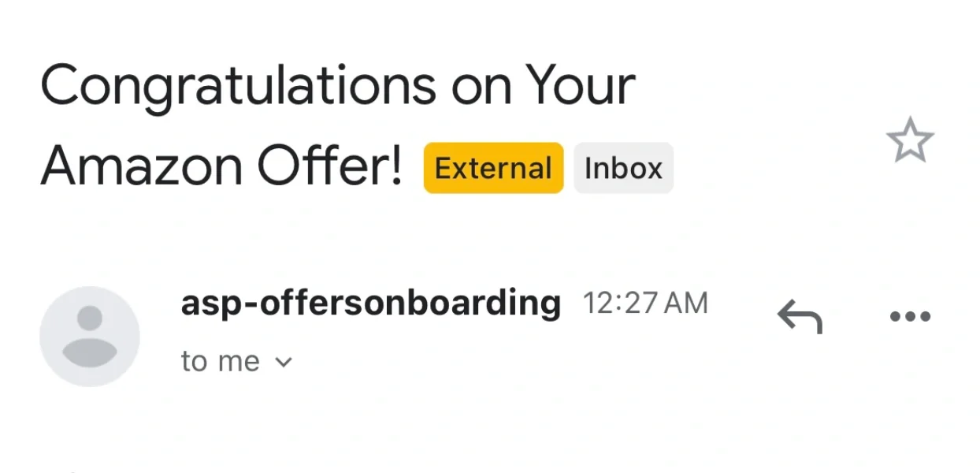Click the 12:27 AM timestamp
This screenshot has height=473, width=980.
click(645, 304)
